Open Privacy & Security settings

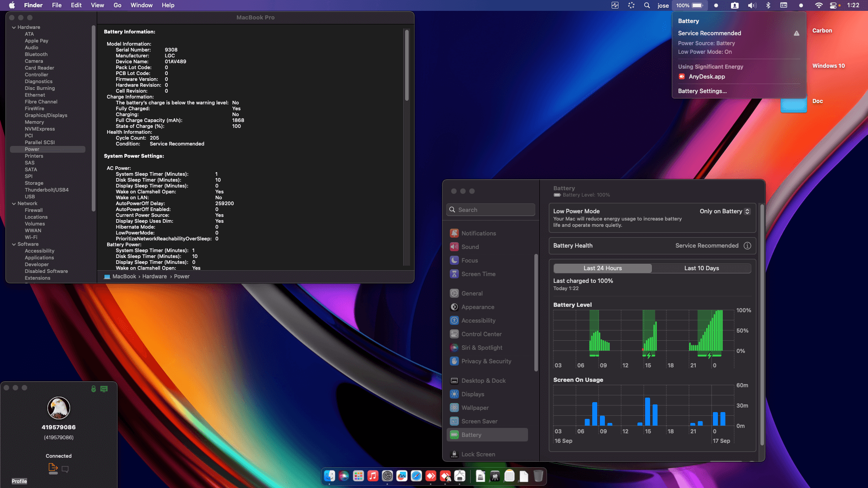click(486, 361)
